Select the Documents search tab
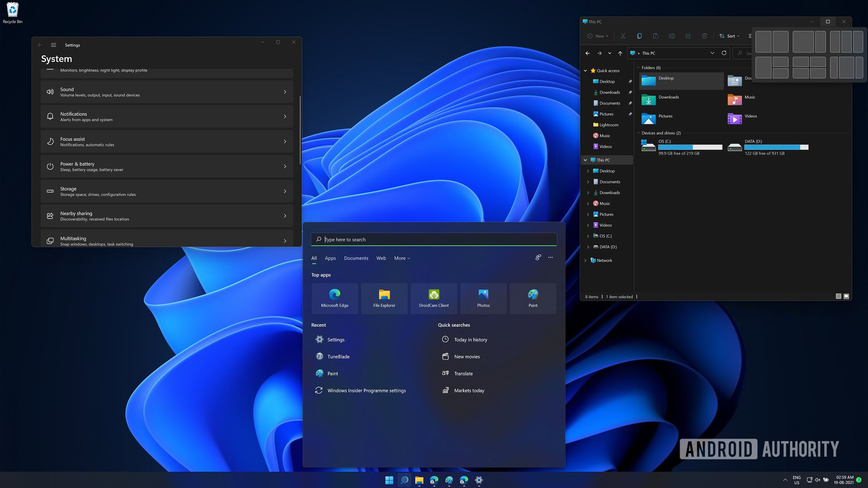Screen dimensions: 868x488 pos(356,258)
